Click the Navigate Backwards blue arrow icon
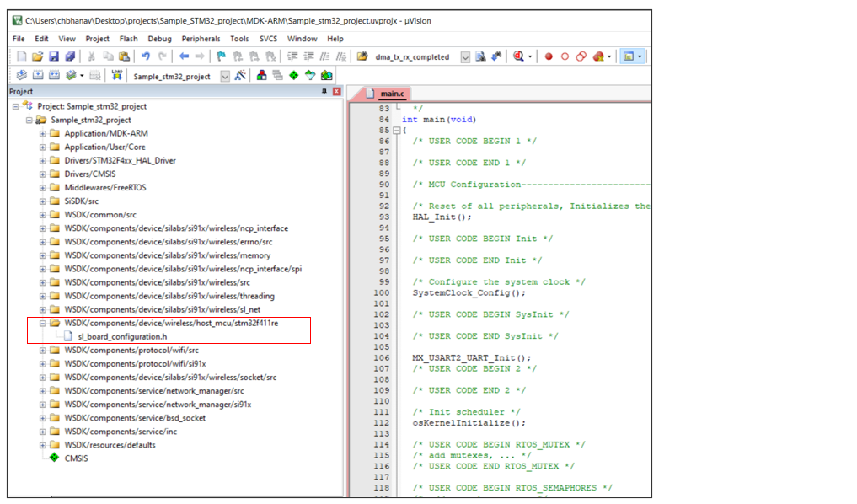The width and height of the screenshot is (857, 504). [x=183, y=56]
